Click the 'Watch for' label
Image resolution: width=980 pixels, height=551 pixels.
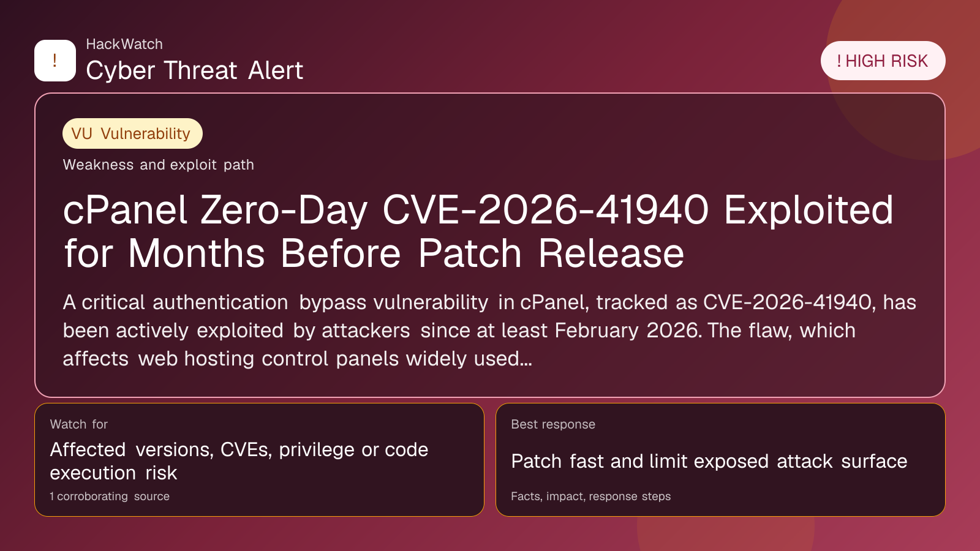pyautogui.click(x=78, y=424)
